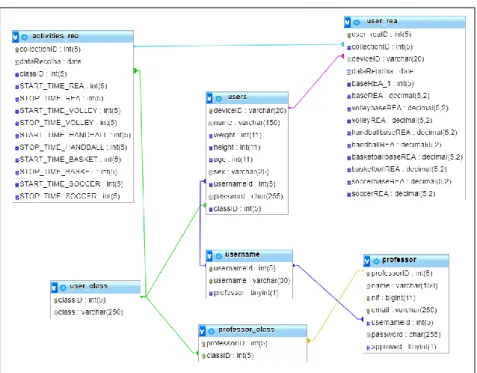This screenshot has width=477, height=373.
Task: Select STOP_TIME_VOLLEY : int(5) column
Action: (x=66, y=123)
